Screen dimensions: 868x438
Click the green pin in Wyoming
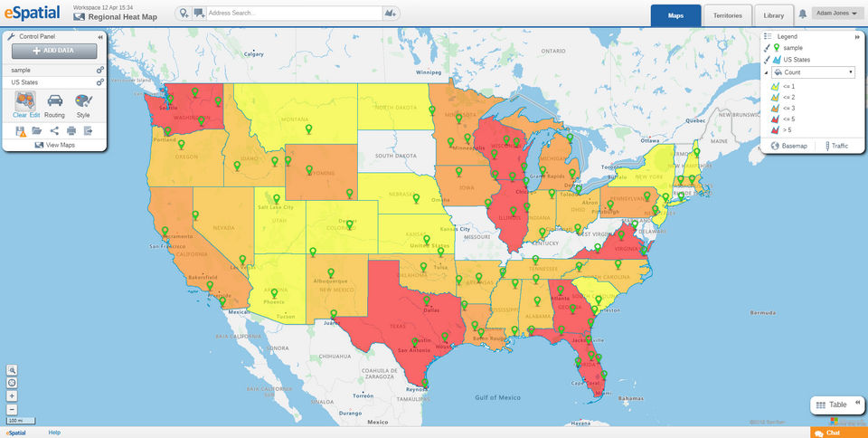pos(309,169)
